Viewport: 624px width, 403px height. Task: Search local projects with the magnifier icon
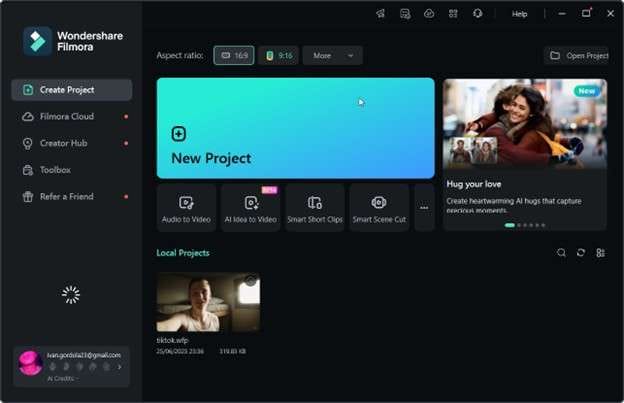[561, 253]
